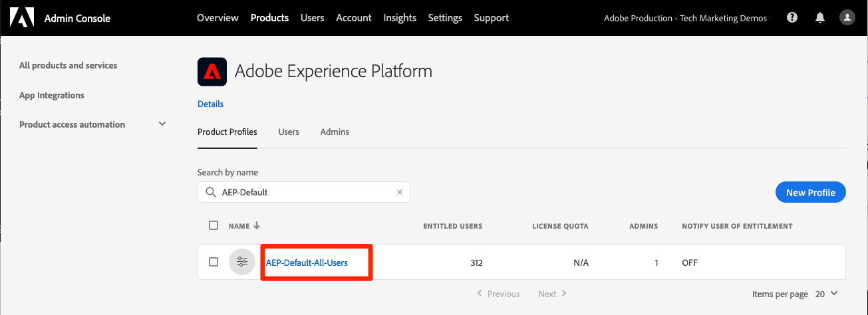Open the Items per page dropdown

825,293
